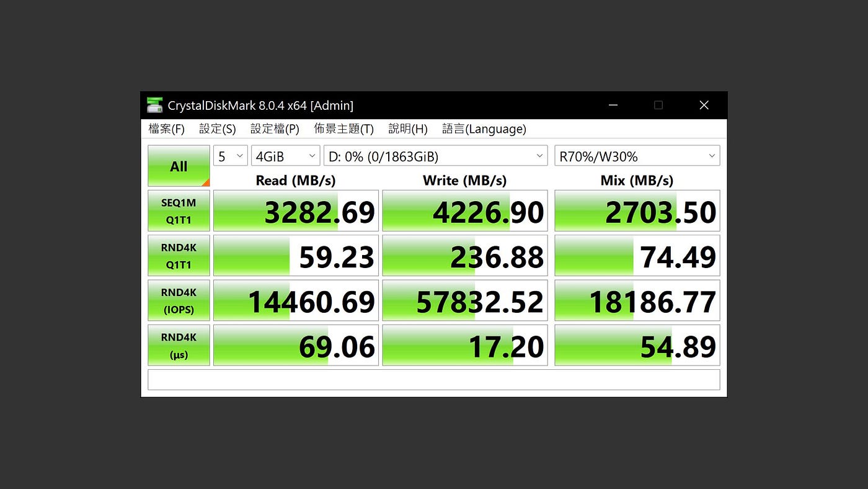This screenshot has width=868, height=489.
Task: Click the Write (MB/s) column header
Action: tap(465, 181)
